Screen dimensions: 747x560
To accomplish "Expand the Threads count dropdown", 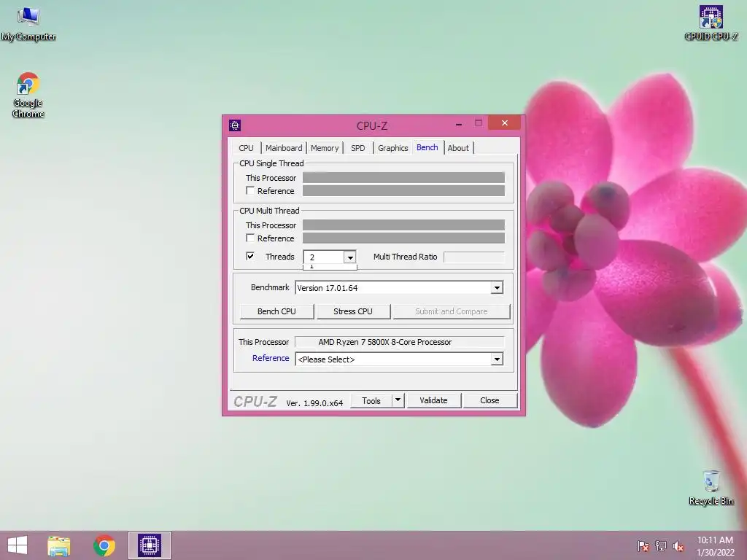I will tap(349, 257).
